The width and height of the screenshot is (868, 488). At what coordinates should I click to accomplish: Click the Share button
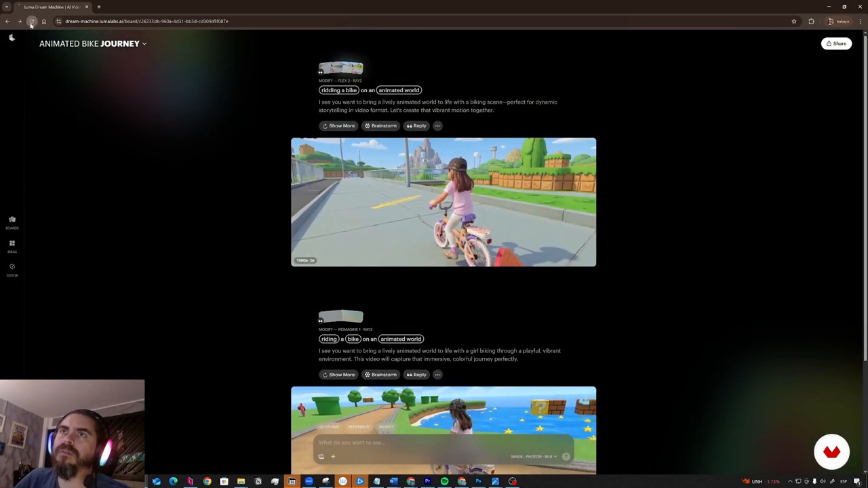836,43
